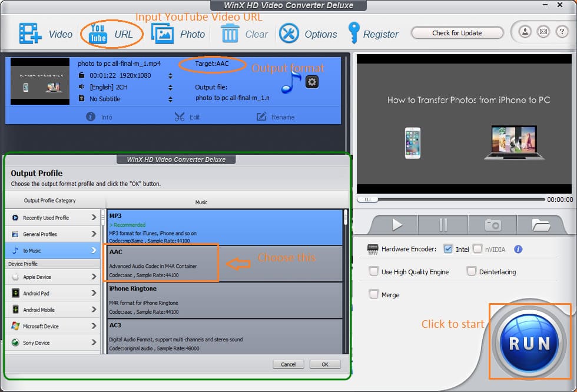The height and width of the screenshot is (392, 577).
Task: Select the source video thumbnail
Action: [x=40, y=81]
